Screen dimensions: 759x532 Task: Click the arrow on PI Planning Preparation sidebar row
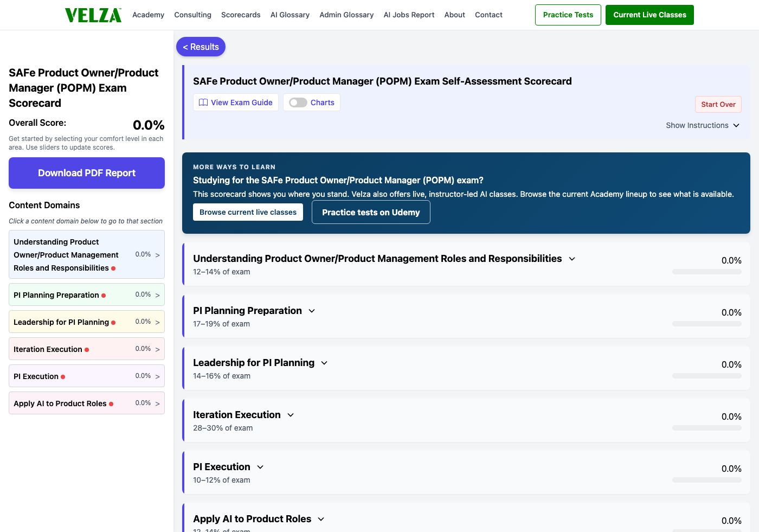click(158, 295)
